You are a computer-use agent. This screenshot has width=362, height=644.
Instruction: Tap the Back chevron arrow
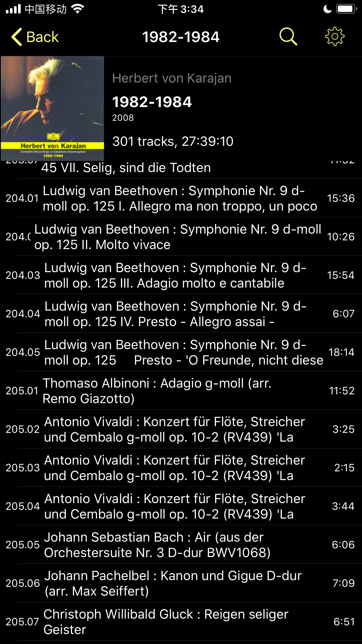[17, 37]
